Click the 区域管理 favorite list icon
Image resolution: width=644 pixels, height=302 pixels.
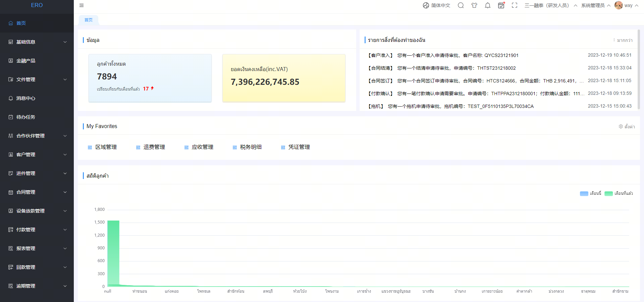point(90,147)
